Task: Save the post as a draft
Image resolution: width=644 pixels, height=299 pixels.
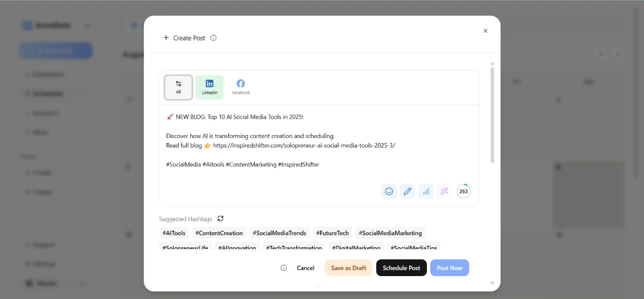Action: pos(348,268)
